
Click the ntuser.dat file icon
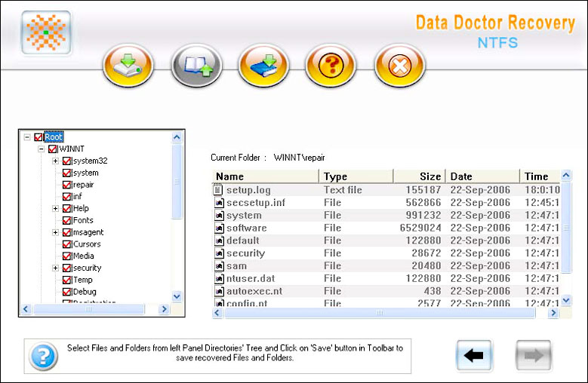(x=219, y=278)
